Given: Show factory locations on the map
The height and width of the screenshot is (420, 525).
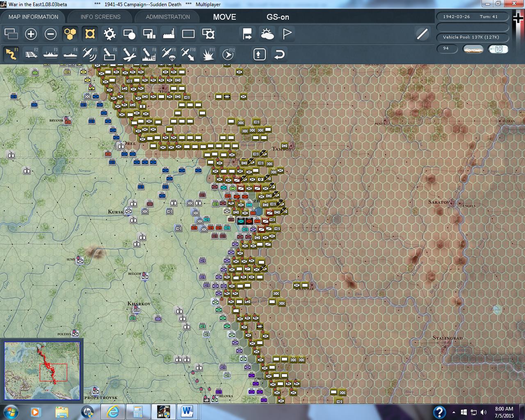Looking at the screenshot, I should (x=169, y=34).
